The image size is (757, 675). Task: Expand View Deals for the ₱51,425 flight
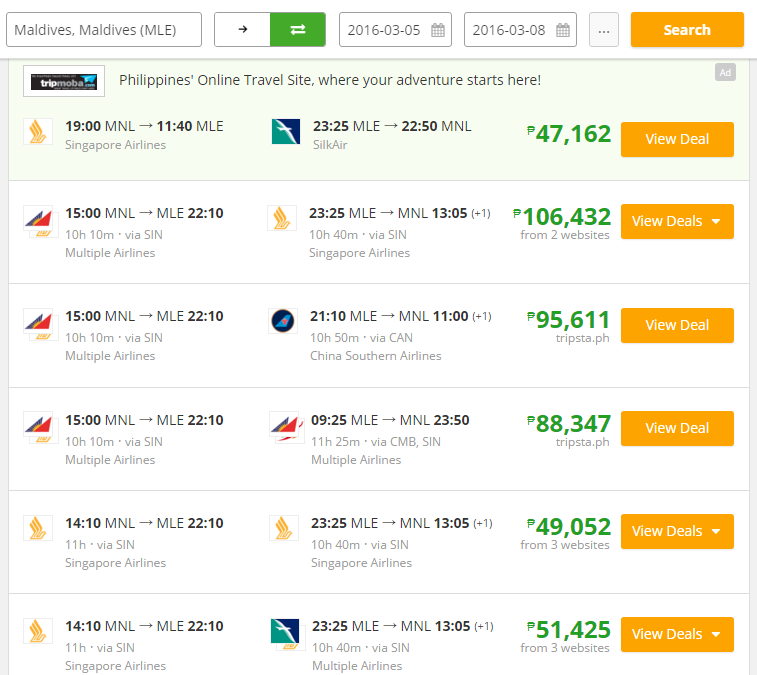coord(677,634)
